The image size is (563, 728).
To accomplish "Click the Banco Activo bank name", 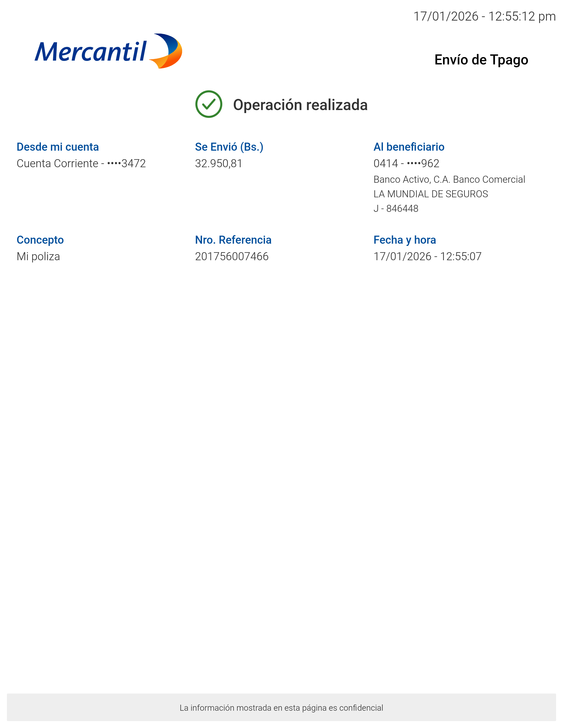I will 449,179.
